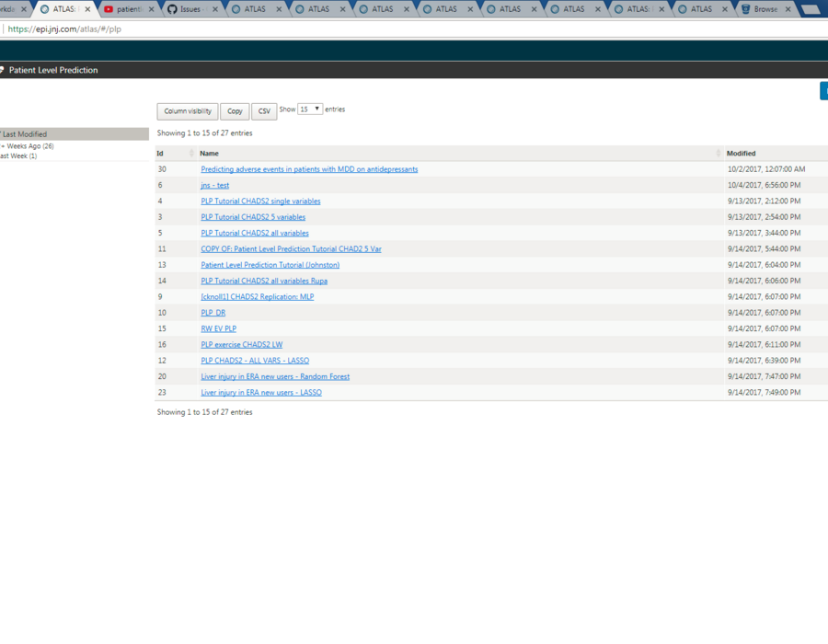Open COPY OF: Patient Level Prediction Tutorial link

291,249
